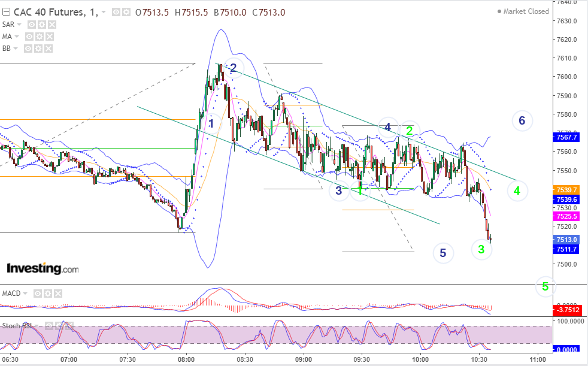This screenshot has width=588, height=366.
Task: Expand the BB indicator dropdown
Action: point(16,49)
